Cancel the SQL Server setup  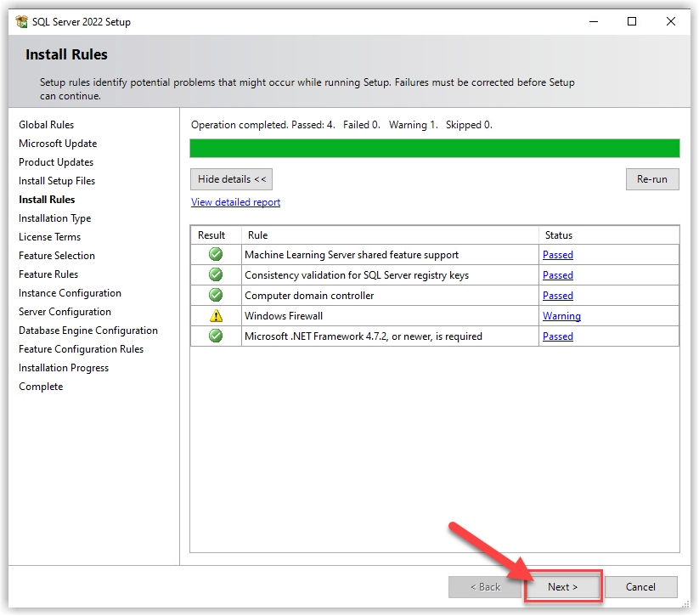click(640, 587)
